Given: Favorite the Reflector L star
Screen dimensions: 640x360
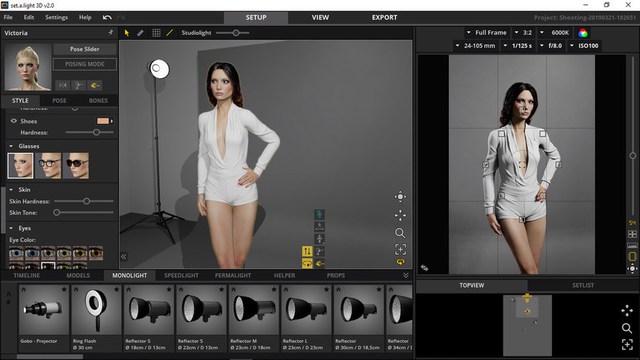Looking at the screenshot, I should coord(326,289).
